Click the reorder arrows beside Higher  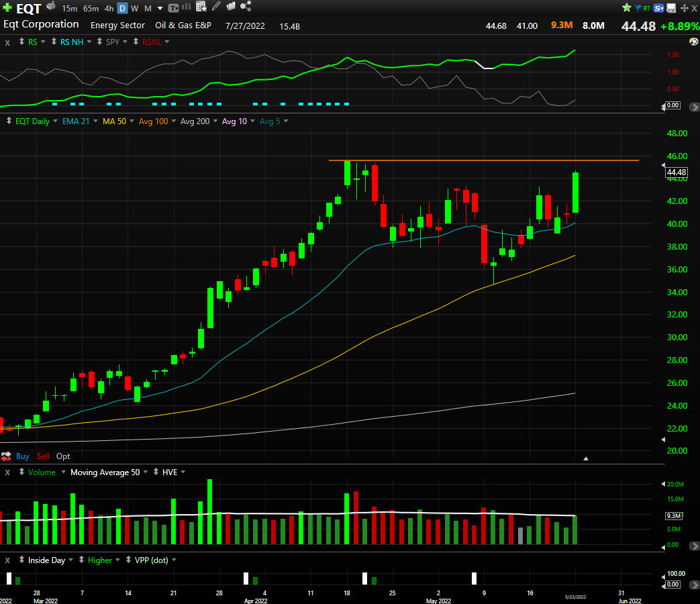81,560
